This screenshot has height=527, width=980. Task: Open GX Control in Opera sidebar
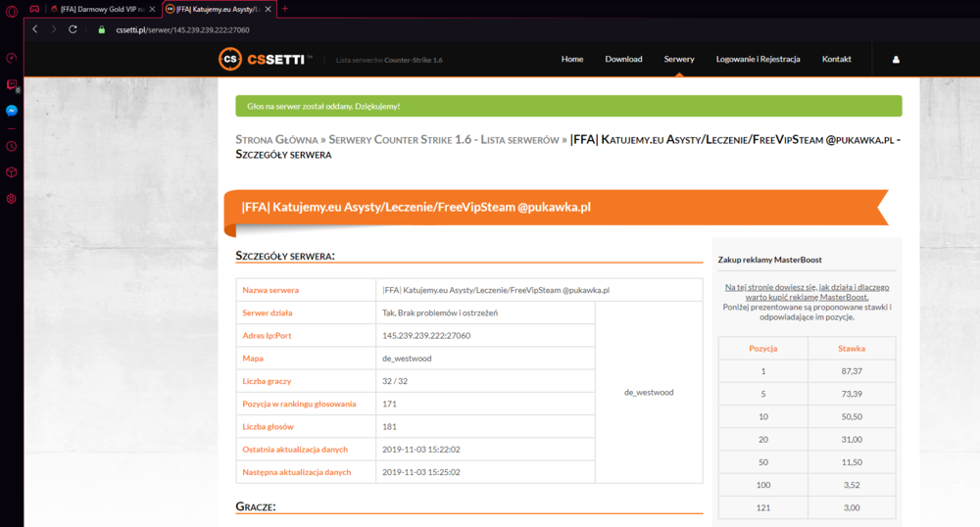click(x=11, y=58)
